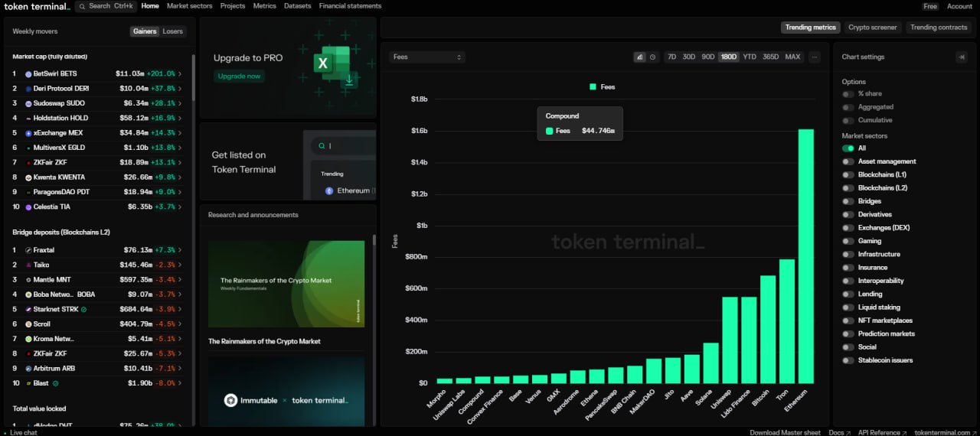Viewport: 980px width, 436px height.
Task: Click the Celestia TIA token icon
Action: pos(28,207)
